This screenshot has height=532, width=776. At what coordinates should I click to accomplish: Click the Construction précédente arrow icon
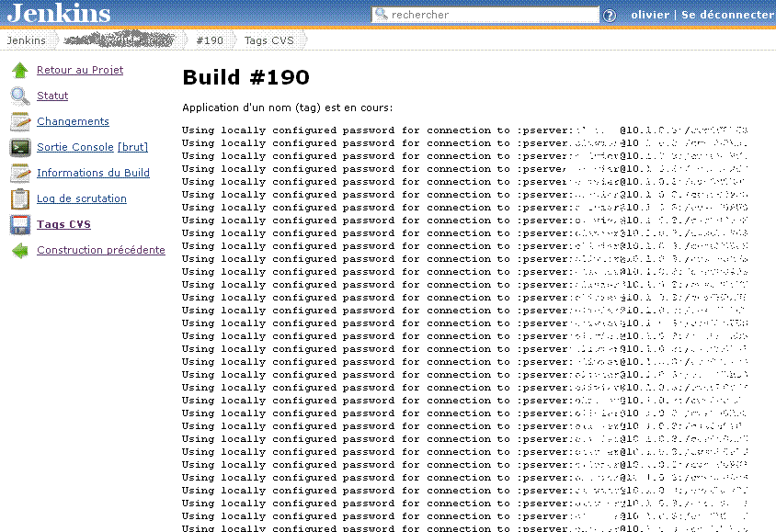[19, 251]
